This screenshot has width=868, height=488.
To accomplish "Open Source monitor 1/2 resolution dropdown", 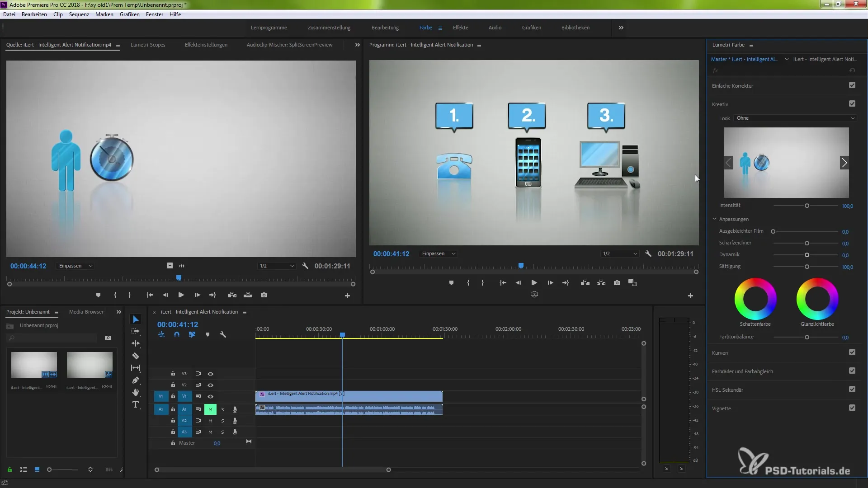I will coord(277,266).
